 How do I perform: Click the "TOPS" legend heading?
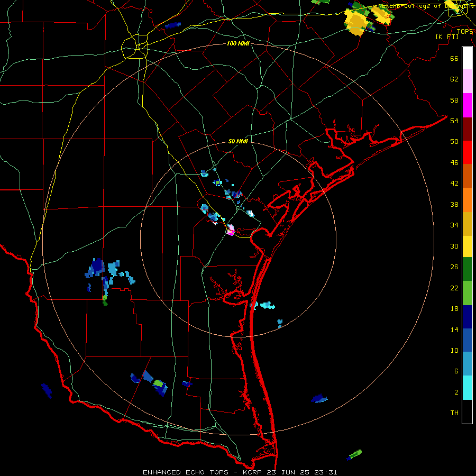tap(465, 32)
